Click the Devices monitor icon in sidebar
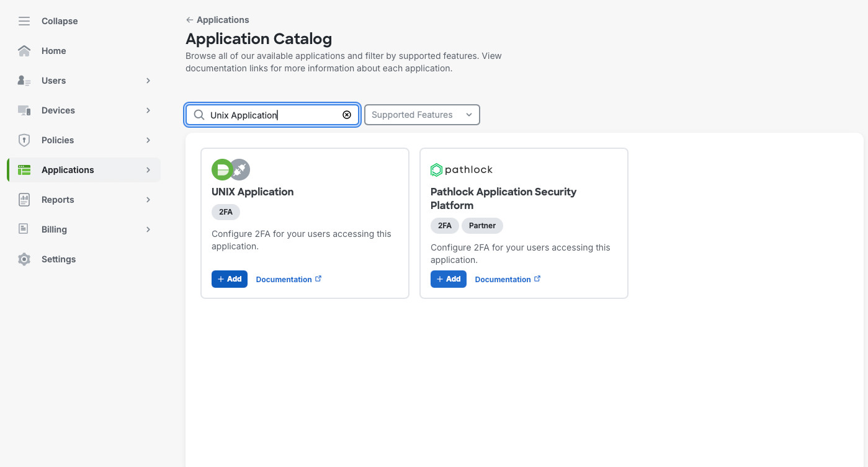The height and width of the screenshot is (467, 868). click(24, 110)
